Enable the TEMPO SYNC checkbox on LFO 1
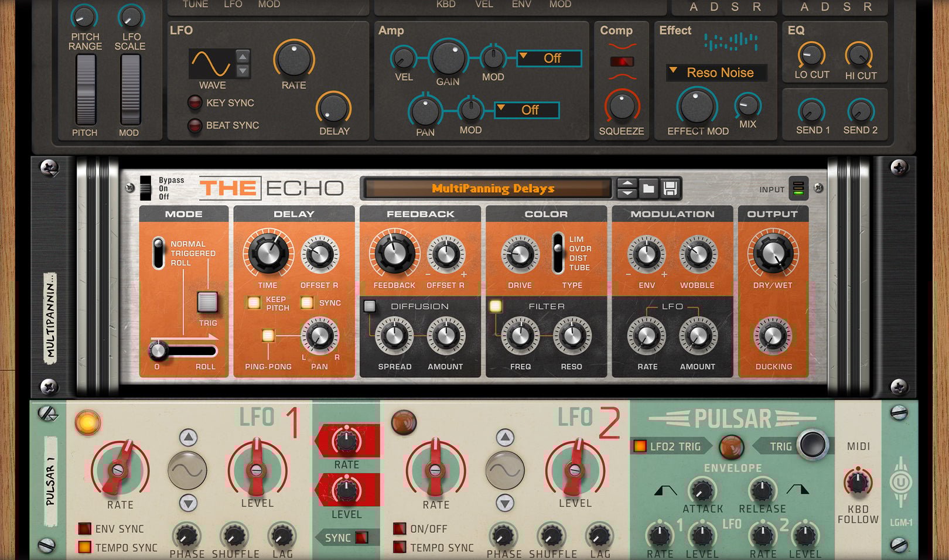949x560 pixels. tap(85, 547)
